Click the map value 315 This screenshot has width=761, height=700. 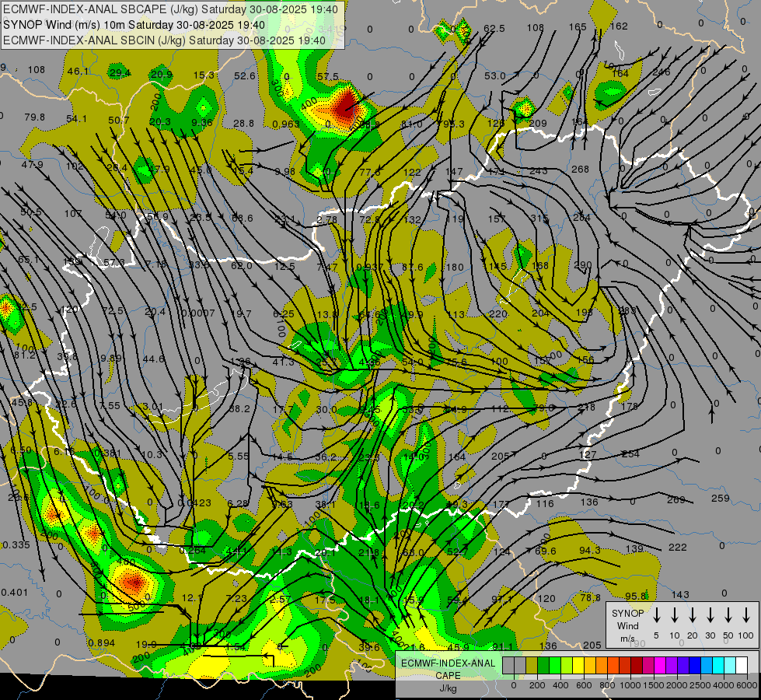click(x=539, y=219)
